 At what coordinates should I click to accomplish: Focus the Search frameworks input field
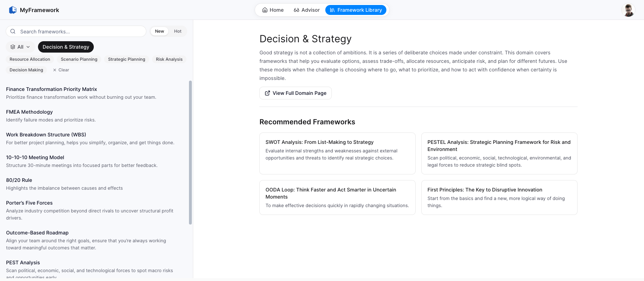coord(76,31)
